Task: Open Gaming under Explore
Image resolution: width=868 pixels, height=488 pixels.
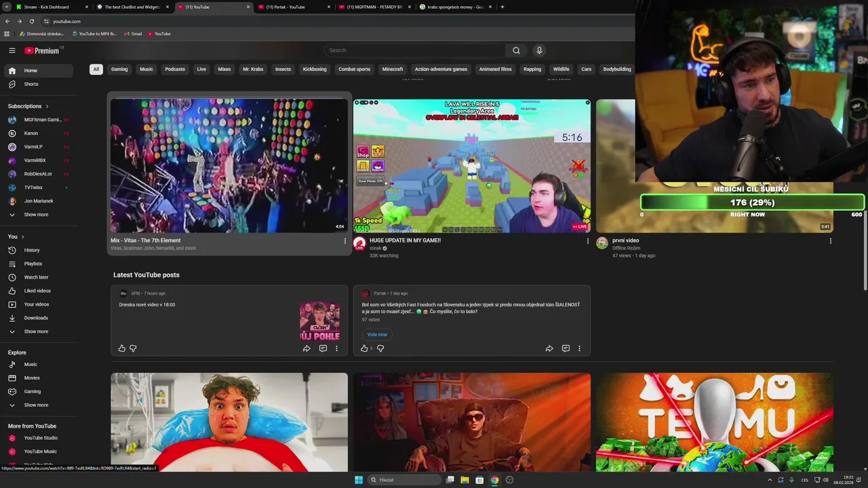Action: pos(38,392)
